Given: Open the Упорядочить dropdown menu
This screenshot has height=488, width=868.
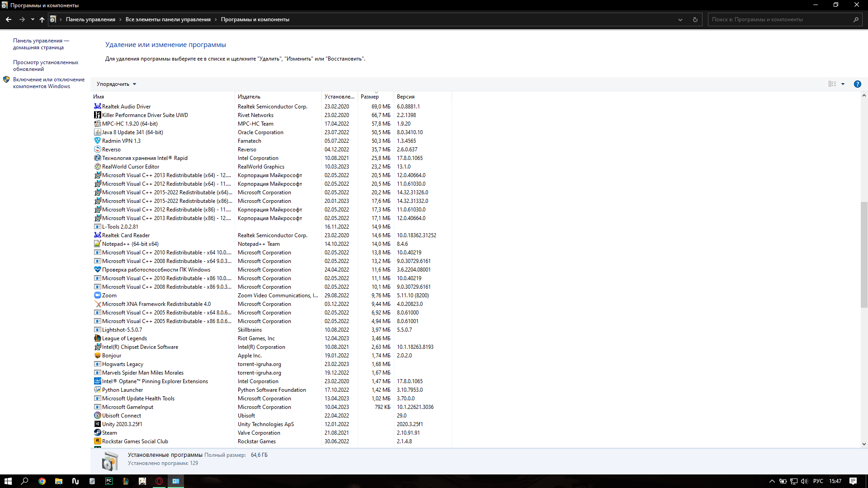Looking at the screenshot, I should pos(116,84).
